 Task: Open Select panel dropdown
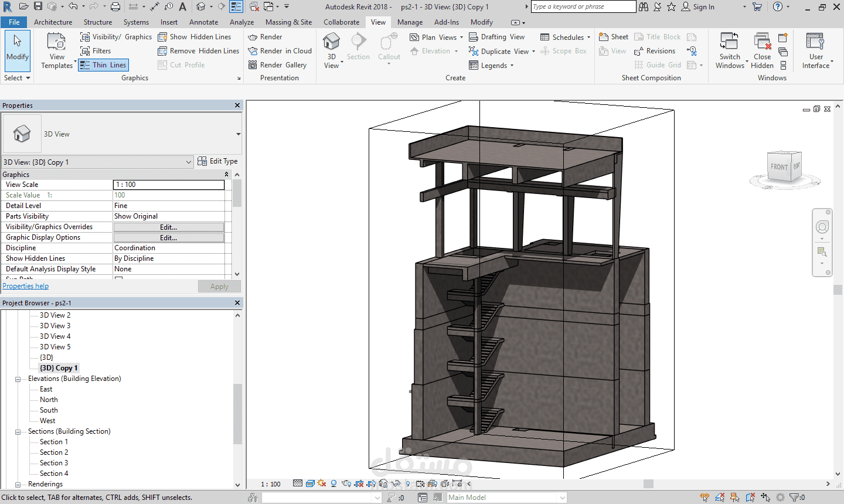coord(16,78)
